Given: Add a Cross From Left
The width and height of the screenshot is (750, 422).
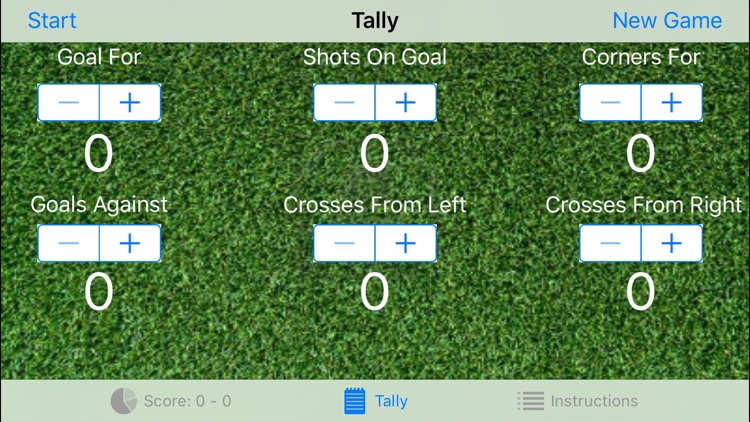Looking at the screenshot, I should (x=406, y=243).
